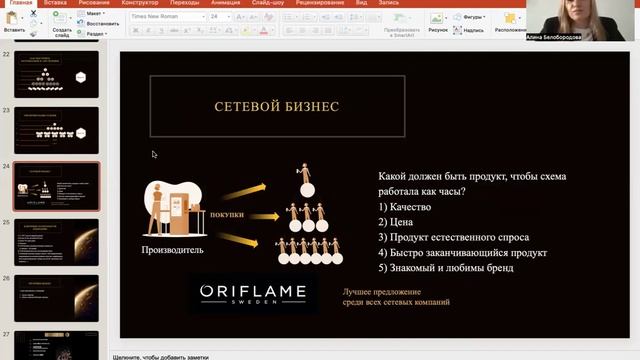Click the Производитель caption text
640x360 pixels.
[x=172, y=250]
